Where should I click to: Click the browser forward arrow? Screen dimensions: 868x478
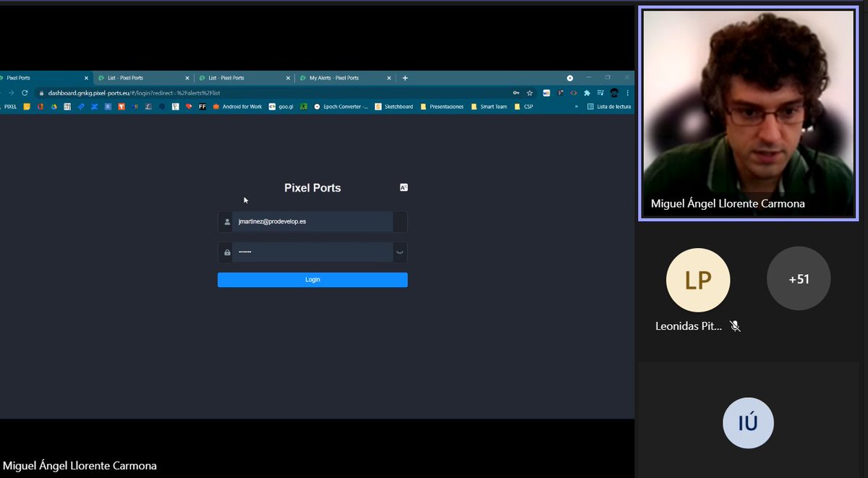(11, 93)
